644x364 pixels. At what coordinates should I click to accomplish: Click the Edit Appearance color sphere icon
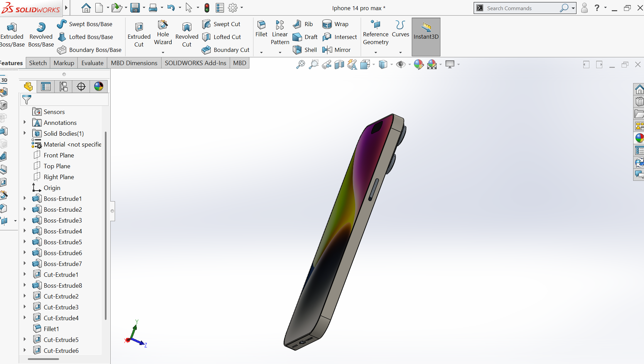(419, 64)
